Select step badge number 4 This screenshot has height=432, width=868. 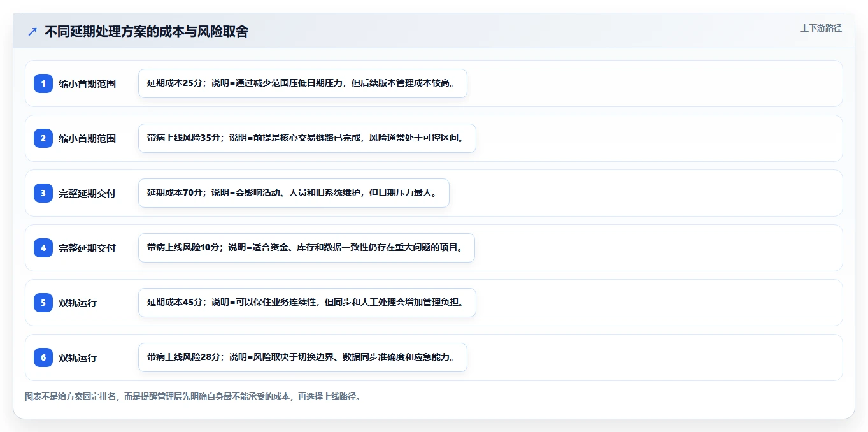43,248
